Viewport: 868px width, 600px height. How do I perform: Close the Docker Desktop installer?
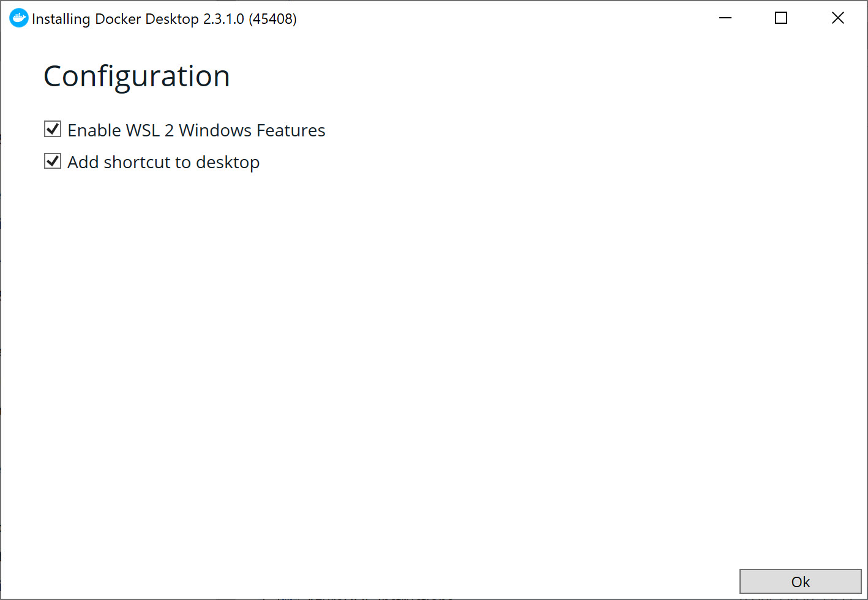tap(837, 18)
